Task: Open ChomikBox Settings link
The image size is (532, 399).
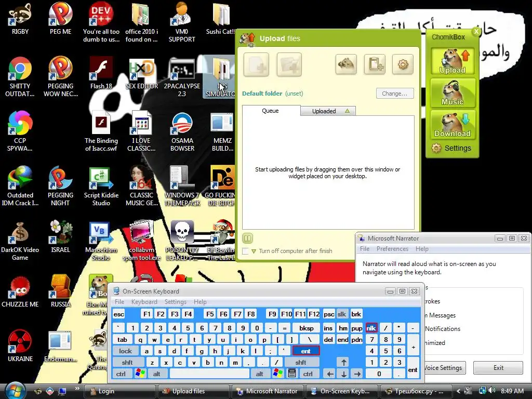Action: pos(451,148)
